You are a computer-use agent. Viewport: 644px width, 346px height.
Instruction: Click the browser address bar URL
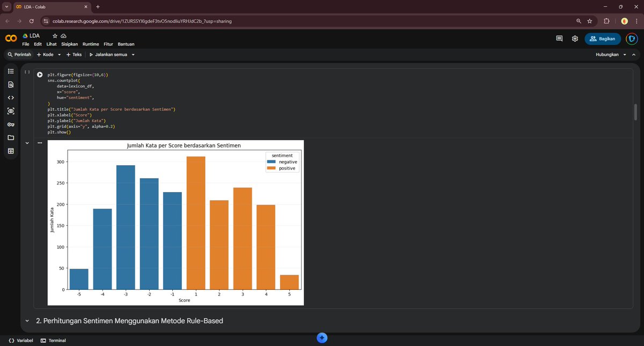point(142,21)
